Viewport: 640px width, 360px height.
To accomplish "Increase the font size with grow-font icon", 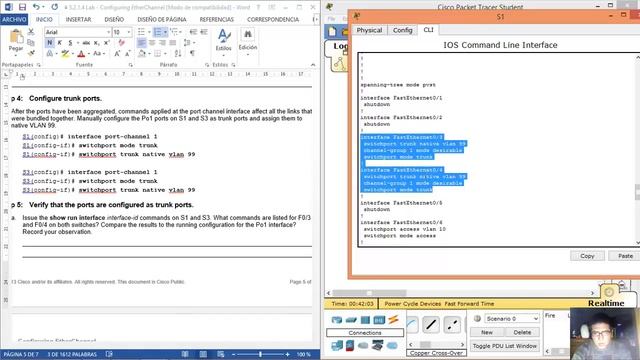I will [x=117, y=53].
